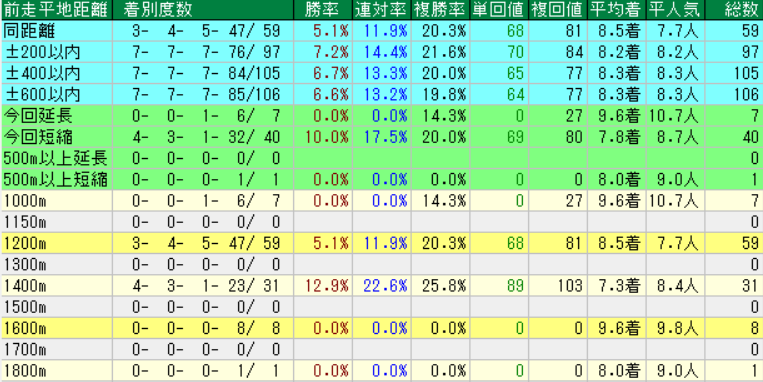
Task: Click 着別度数 7-7-7-84/105 cell
Action: click(x=206, y=73)
